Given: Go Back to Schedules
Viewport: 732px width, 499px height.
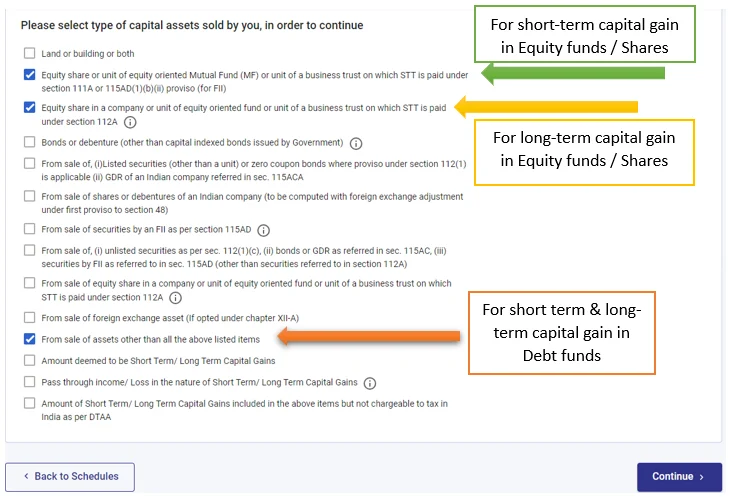Looking at the screenshot, I should [70, 477].
